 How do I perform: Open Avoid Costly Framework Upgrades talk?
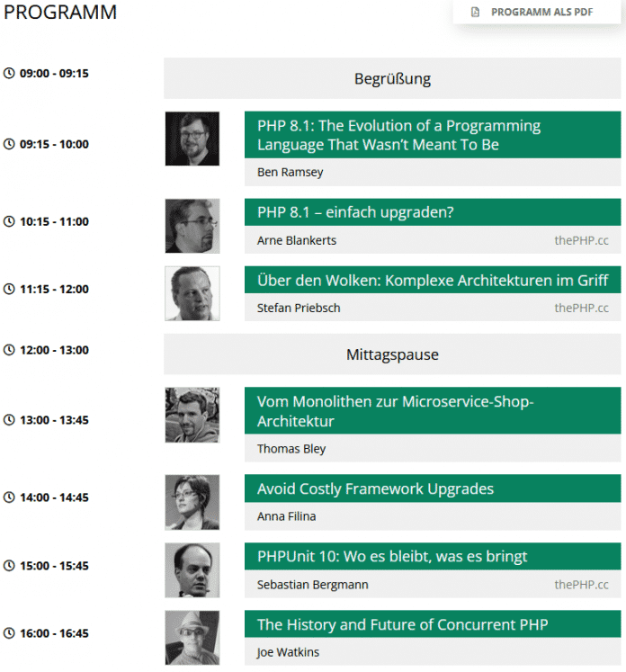375,488
